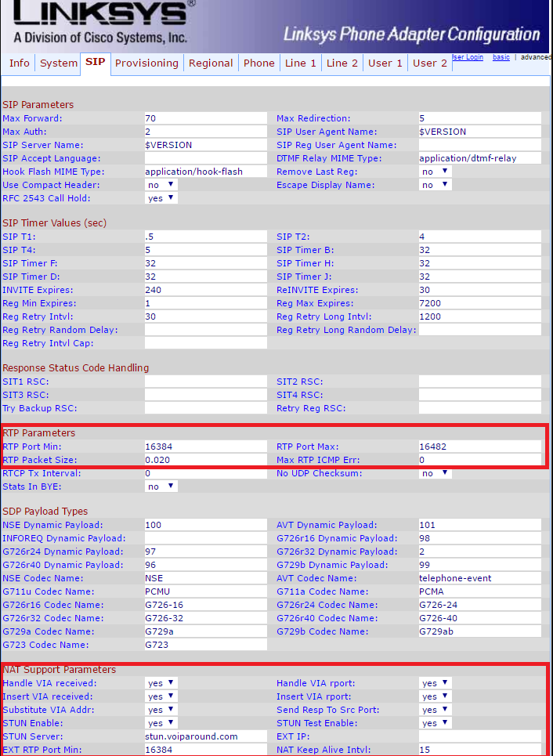The height and width of the screenshot is (756, 553).
Task: Open the RFC 2543 Call Hold dropdown
Action: click(x=161, y=198)
